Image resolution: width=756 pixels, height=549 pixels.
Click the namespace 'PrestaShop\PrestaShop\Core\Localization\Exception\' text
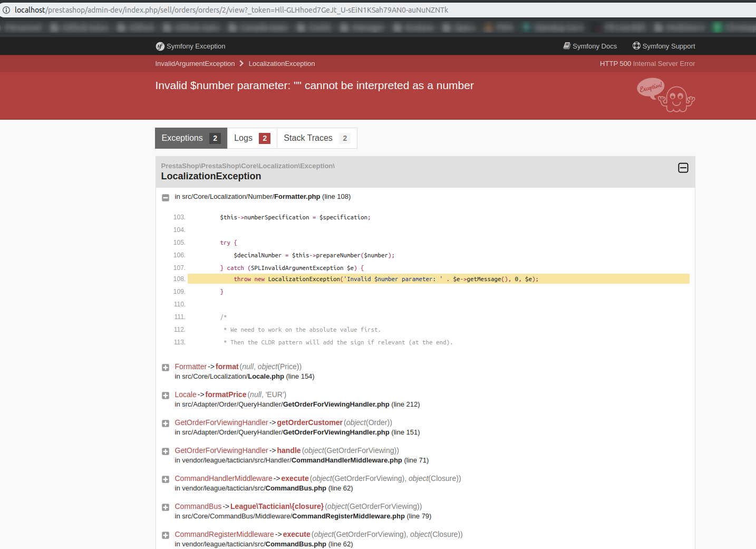248,166
